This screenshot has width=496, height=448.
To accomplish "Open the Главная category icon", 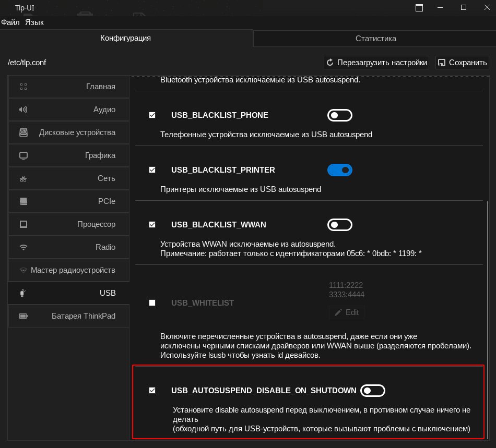I will click(23, 87).
